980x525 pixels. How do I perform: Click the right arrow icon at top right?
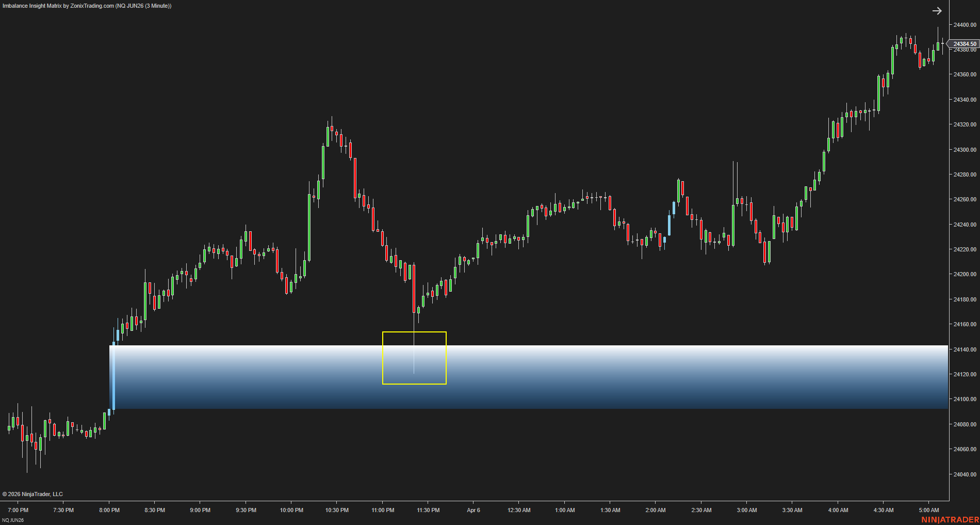[x=937, y=11]
